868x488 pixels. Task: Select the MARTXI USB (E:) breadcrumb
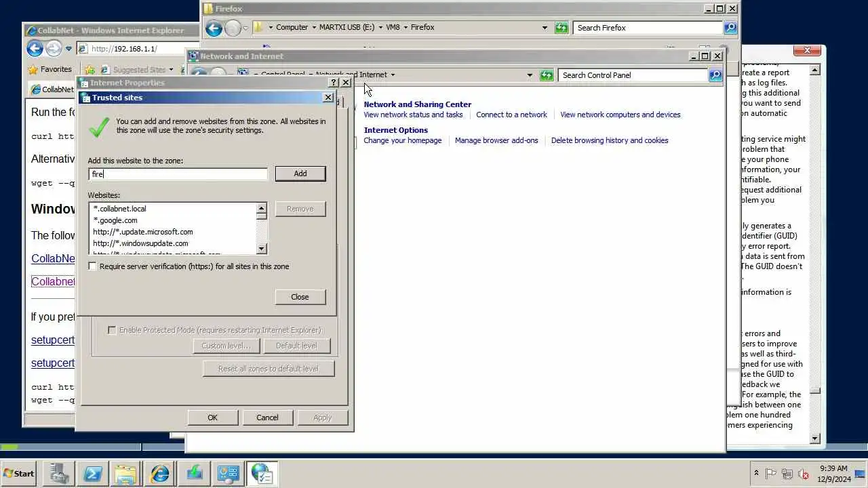coord(347,28)
